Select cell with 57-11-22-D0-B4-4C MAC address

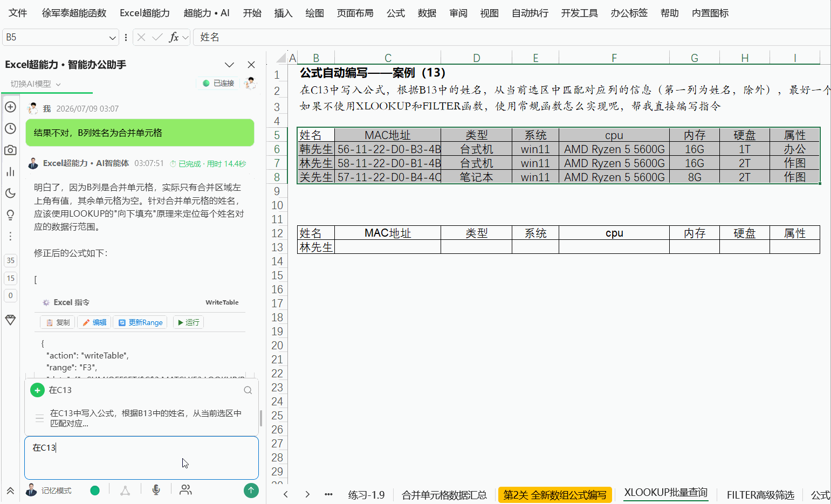tap(388, 177)
